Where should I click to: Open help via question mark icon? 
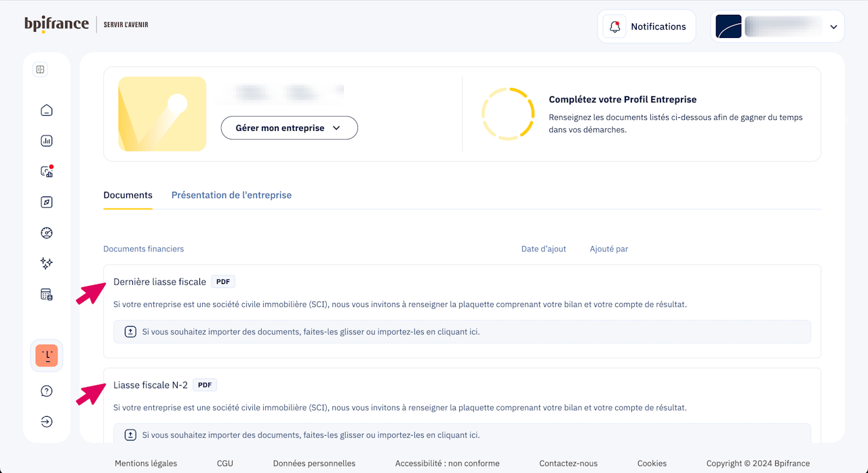47,391
